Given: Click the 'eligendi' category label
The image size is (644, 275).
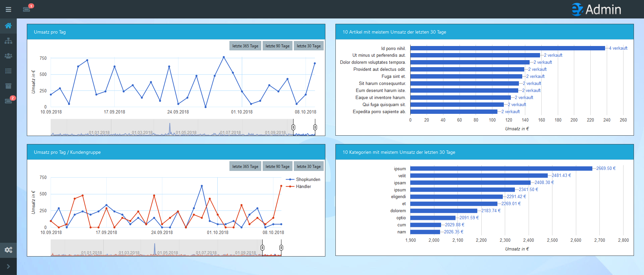Looking at the screenshot, I should coord(398,197).
